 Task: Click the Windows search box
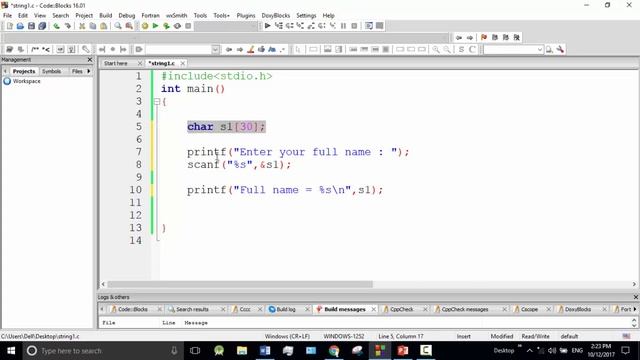click(x=102, y=351)
